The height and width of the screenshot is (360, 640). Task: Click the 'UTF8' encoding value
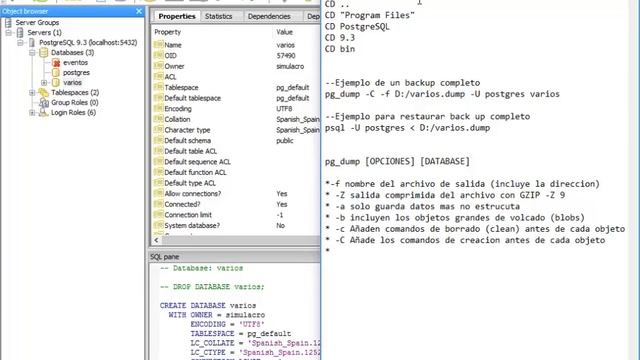284,109
